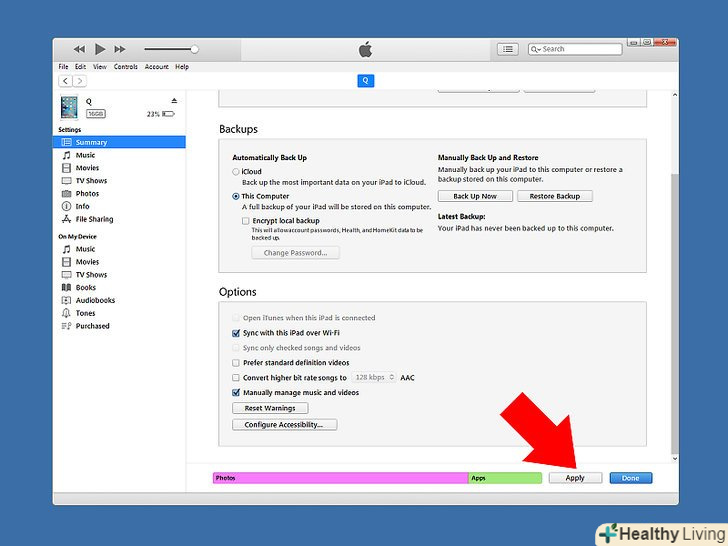The image size is (728, 546).
Task: Select Music icon under On My Device
Action: click(x=67, y=249)
